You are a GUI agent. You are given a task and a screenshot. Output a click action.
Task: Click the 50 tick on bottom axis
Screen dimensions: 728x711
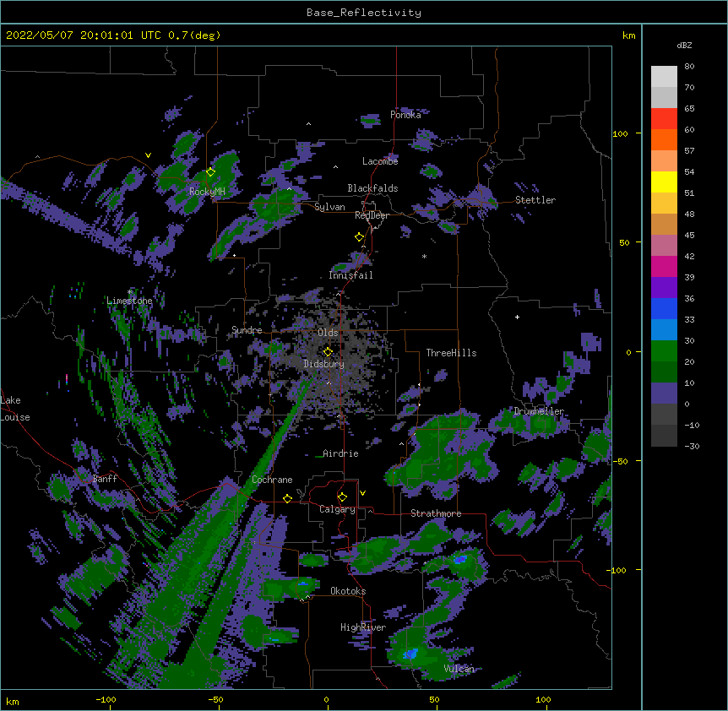[x=434, y=699]
